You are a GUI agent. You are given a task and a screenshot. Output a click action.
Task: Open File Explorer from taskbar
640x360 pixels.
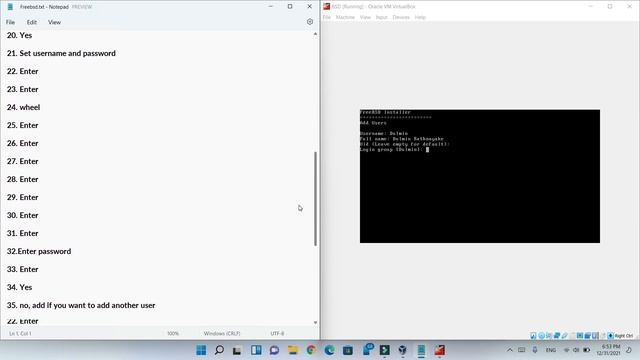(x=293, y=350)
